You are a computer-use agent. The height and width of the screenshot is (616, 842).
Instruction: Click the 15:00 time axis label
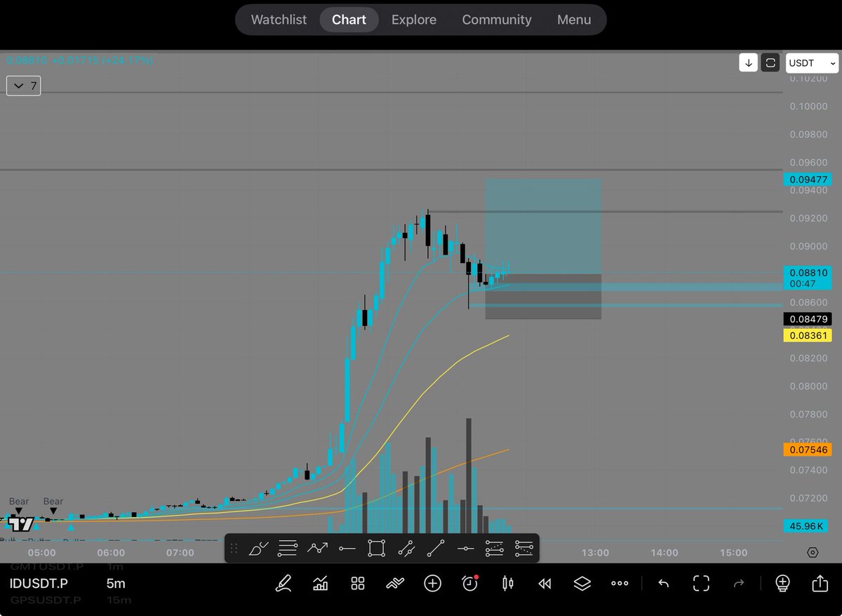coord(733,553)
